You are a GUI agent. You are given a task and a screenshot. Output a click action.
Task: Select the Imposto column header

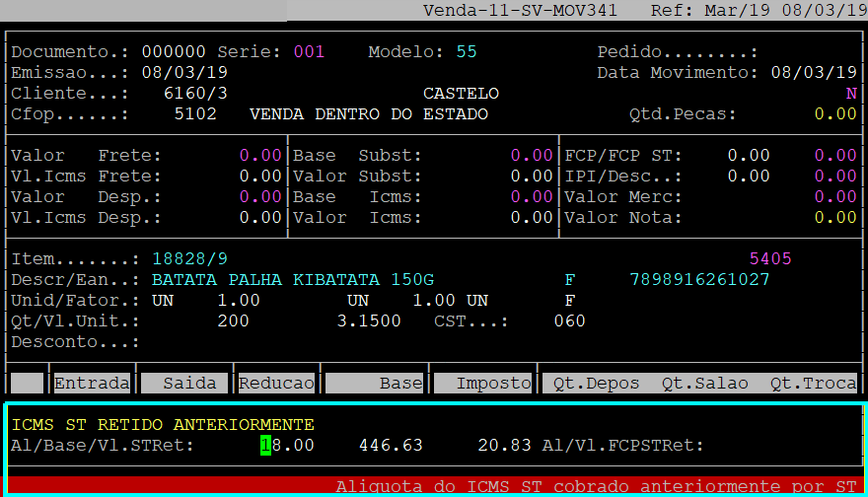pos(481,383)
